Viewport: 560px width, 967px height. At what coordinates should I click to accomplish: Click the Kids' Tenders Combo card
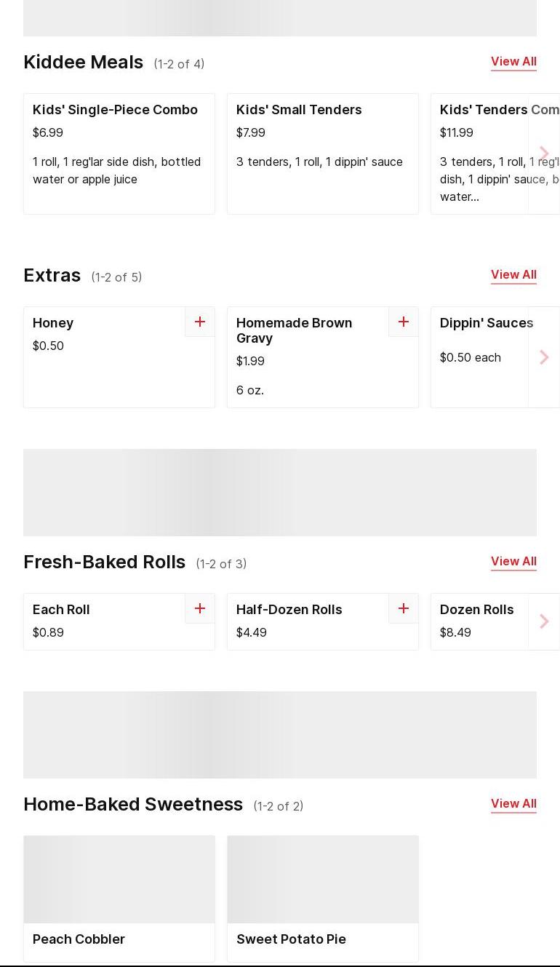pos(480,154)
